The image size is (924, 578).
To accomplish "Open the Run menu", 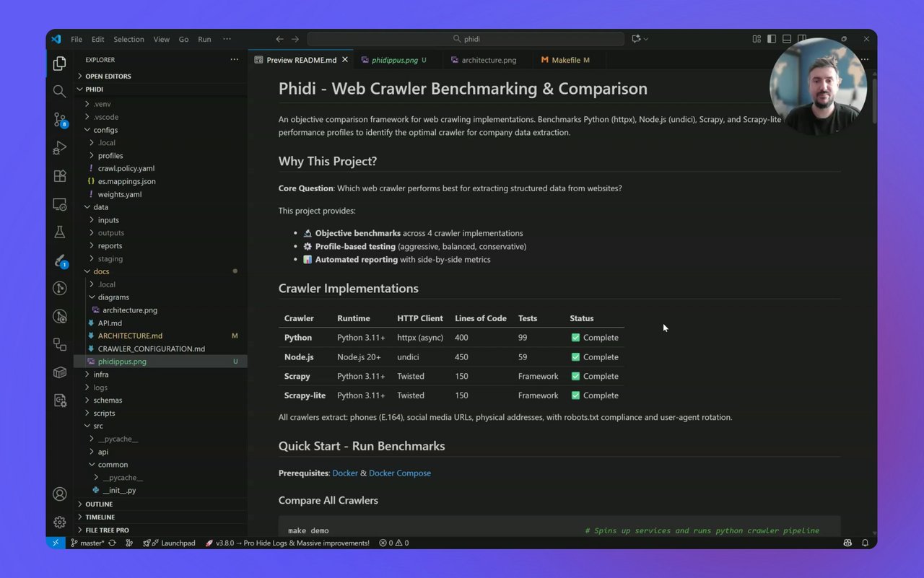I will click(204, 39).
